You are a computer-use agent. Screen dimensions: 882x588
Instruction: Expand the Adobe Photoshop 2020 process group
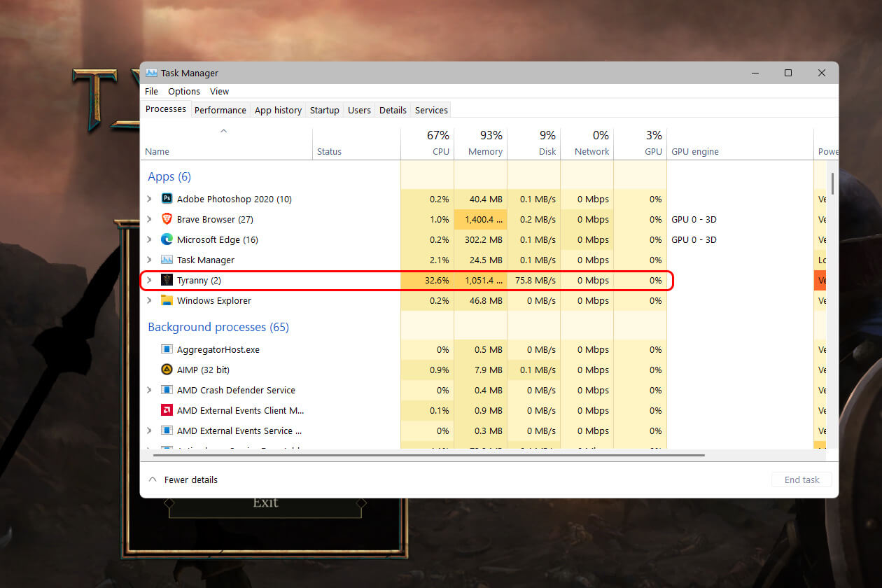coord(149,199)
